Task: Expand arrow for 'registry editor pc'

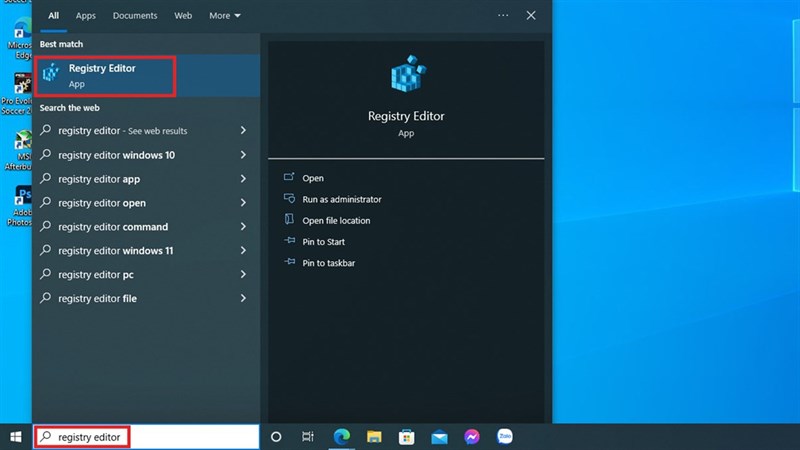Action: point(243,274)
